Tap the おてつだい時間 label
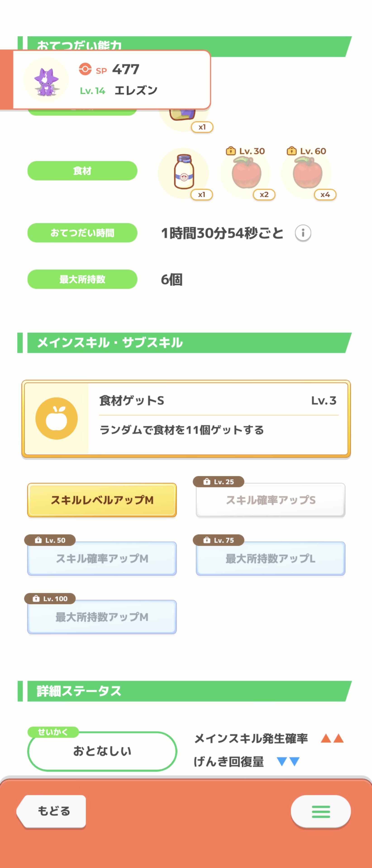372x868 pixels. (x=82, y=233)
